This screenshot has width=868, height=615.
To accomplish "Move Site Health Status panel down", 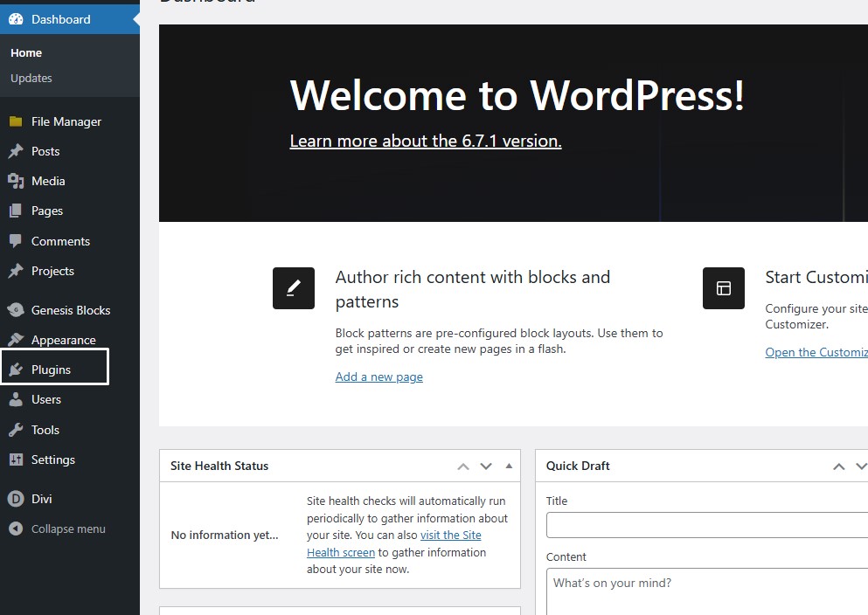I will (x=486, y=466).
